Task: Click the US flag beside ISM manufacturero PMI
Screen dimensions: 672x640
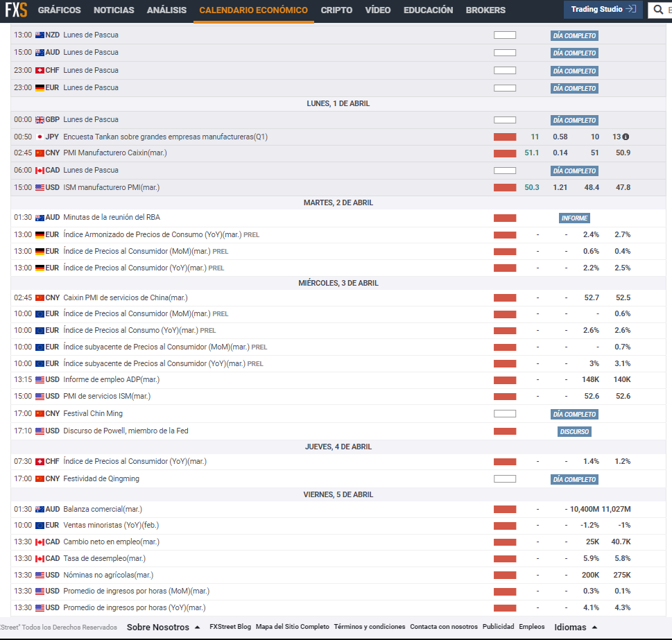Action: pos(40,187)
